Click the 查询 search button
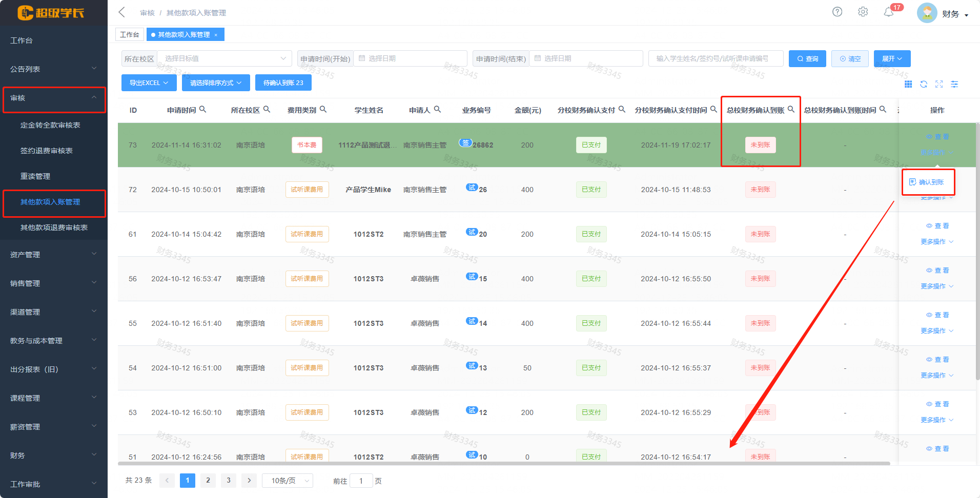 pyautogui.click(x=807, y=58)
